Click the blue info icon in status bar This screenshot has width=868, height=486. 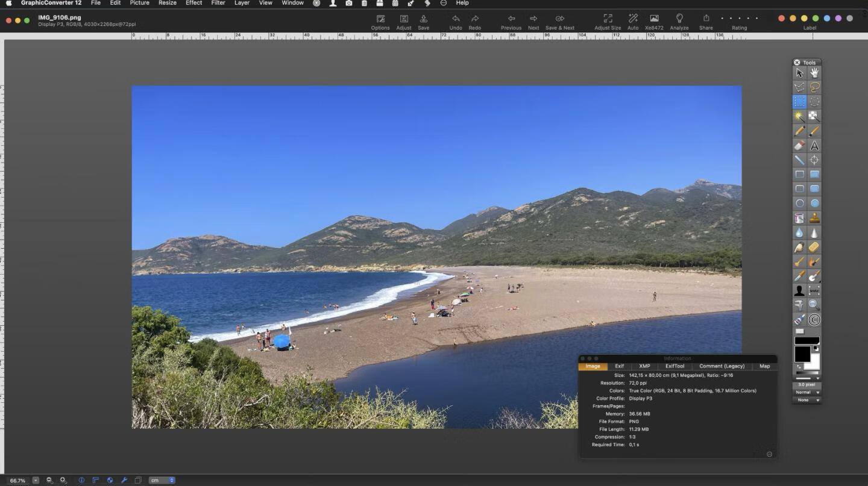click(81, 480)
